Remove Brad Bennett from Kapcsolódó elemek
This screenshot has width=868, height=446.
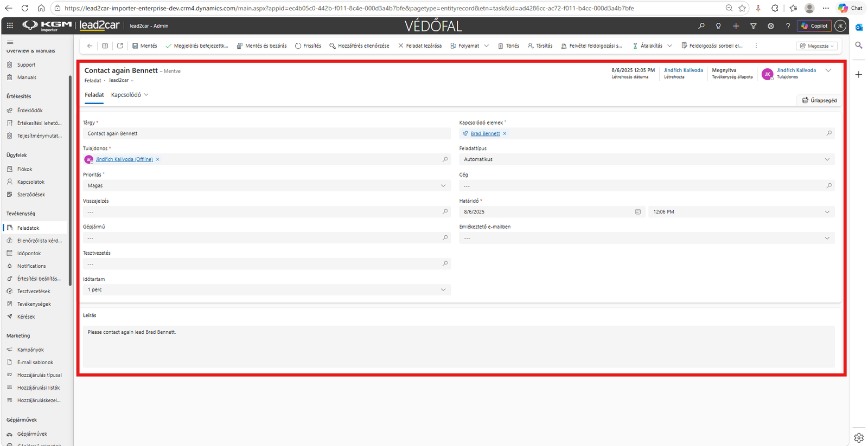[x=505, y=133]
